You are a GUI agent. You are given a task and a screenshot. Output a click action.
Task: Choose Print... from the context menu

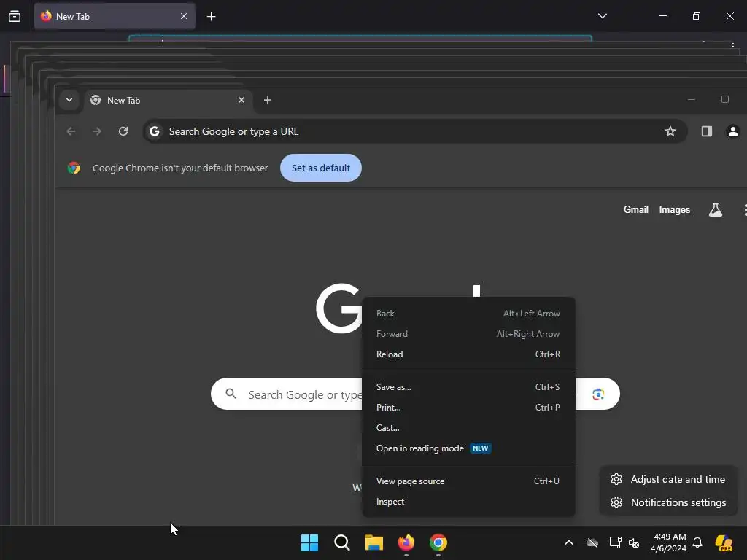click(468, 408)
